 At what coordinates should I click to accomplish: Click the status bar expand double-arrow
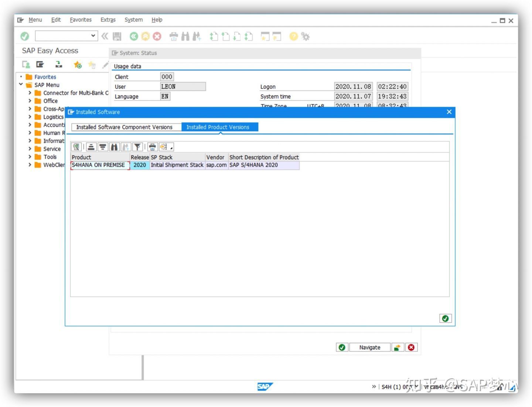coord(374,386)
